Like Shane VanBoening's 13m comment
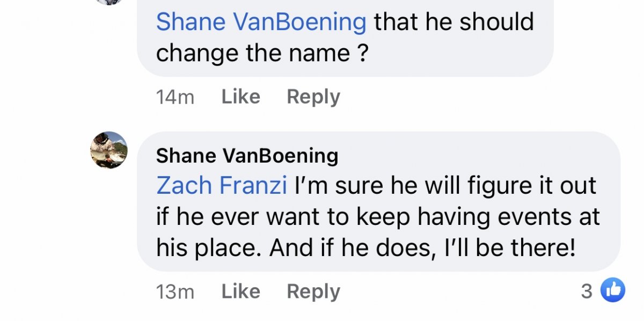 (x=240, y=291)
